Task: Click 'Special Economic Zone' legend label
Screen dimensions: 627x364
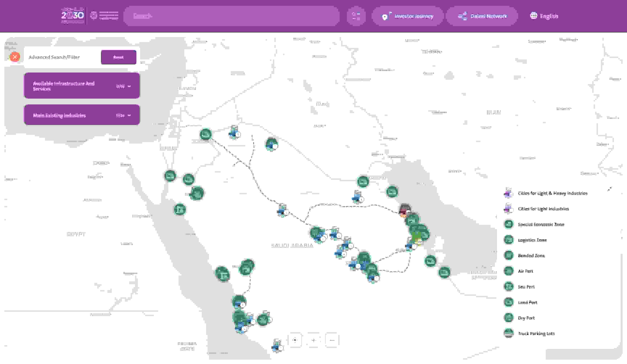Action: (x=541, y=224)
